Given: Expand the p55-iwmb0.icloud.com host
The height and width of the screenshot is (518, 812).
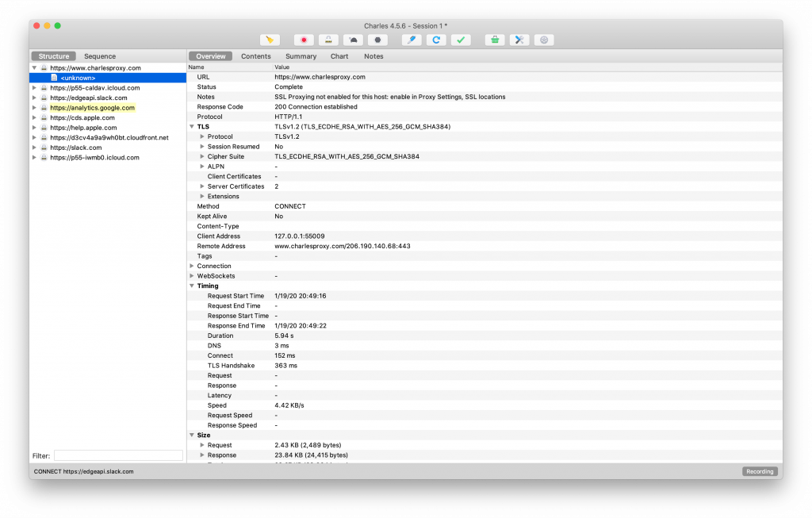Looking at the screenshot, I should click(35, 158).
